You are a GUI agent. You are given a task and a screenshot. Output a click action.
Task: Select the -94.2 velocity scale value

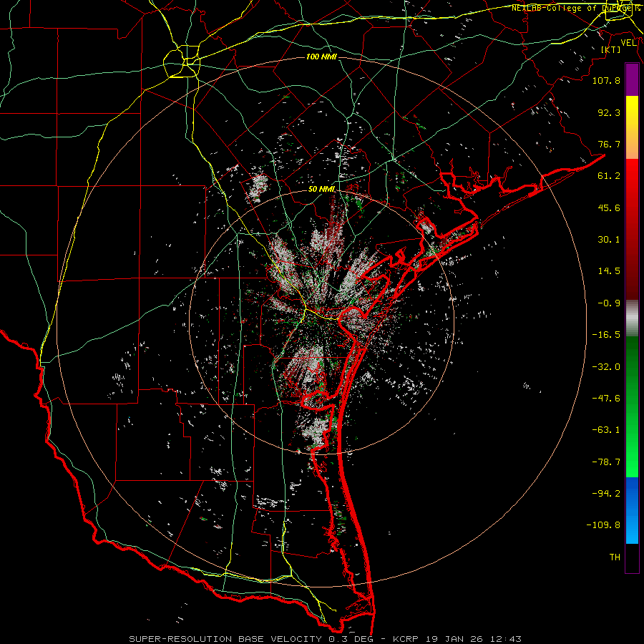[x=606, y=494]
